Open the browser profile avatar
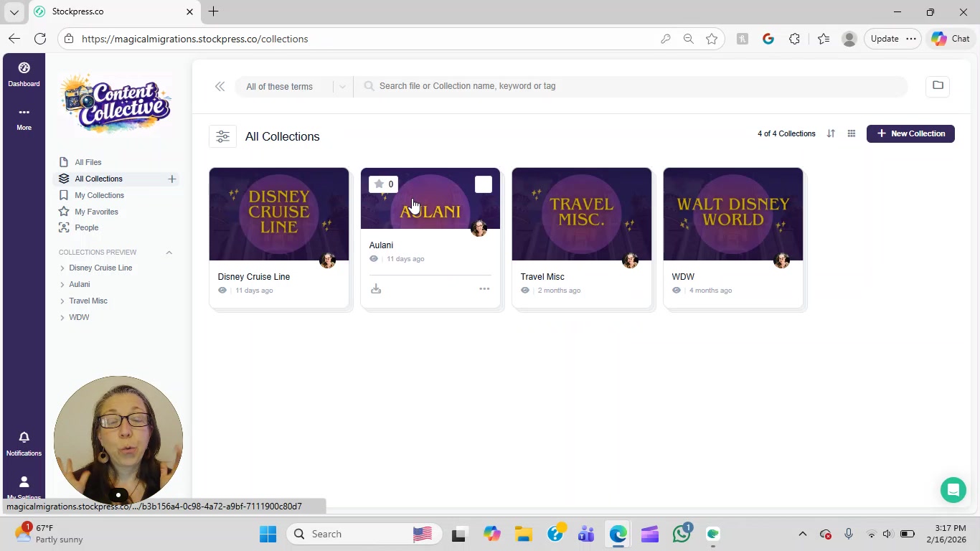980x551 pixels. tap(849, 39)
